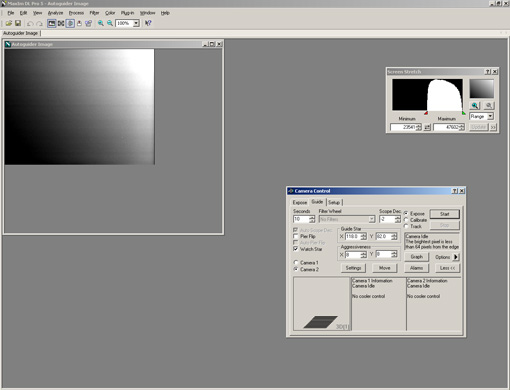Undo the last action from the toolbar
The image size is (510, 390).
30,23
